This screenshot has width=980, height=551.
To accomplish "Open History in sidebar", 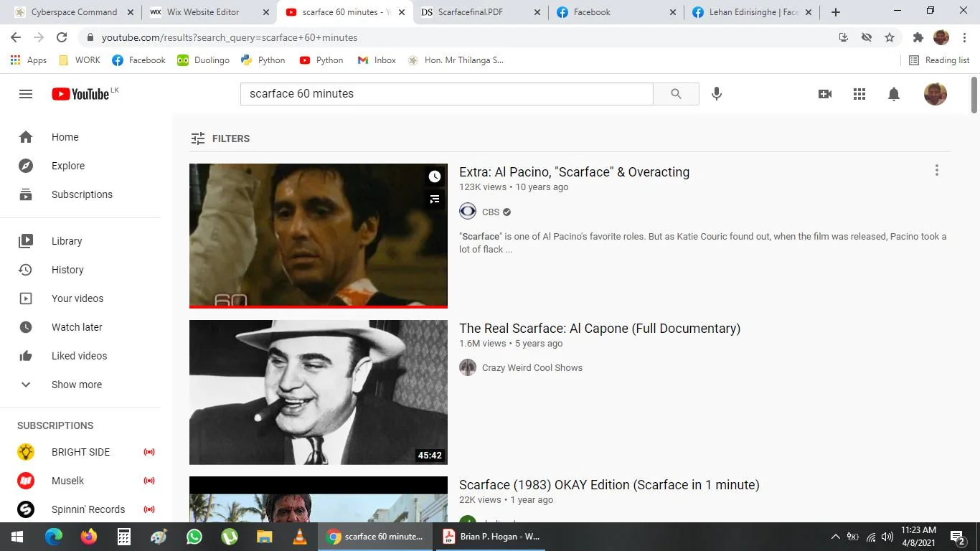I will click(x=80, y=270).
